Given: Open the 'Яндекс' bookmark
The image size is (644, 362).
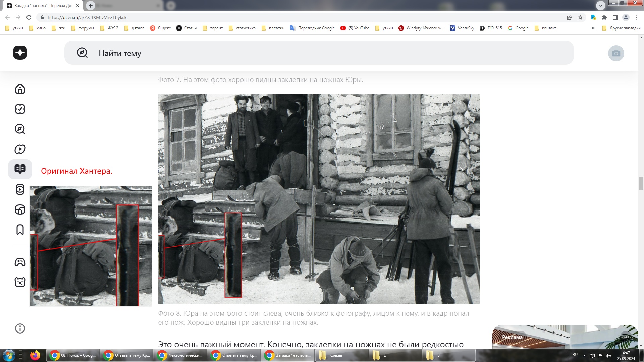Looking at the screenshot, I should click(160, 28).
